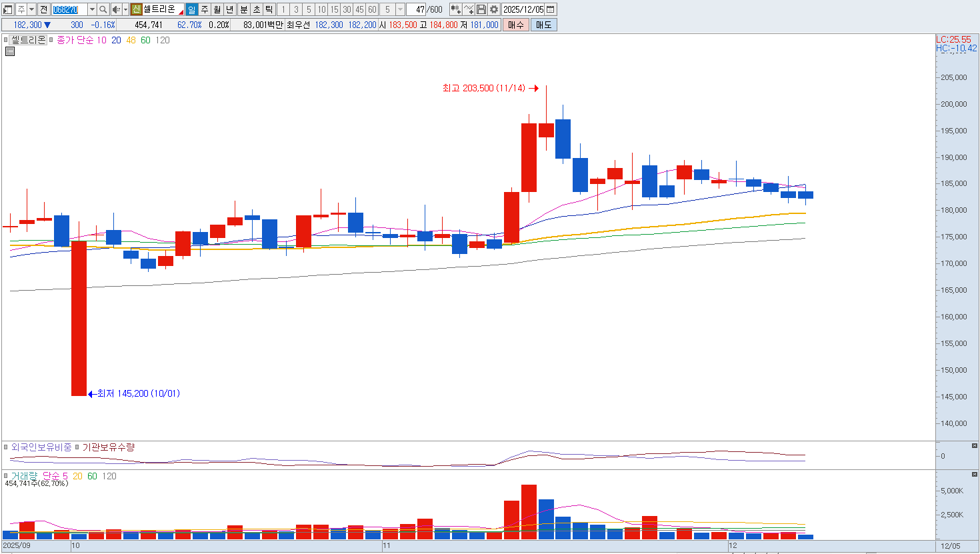Image resolution: width=980 pixels, height=554 pixels.
Task: Click the add-indicator line chart icon
Action: pyautogui.click(x=469, y=9)
